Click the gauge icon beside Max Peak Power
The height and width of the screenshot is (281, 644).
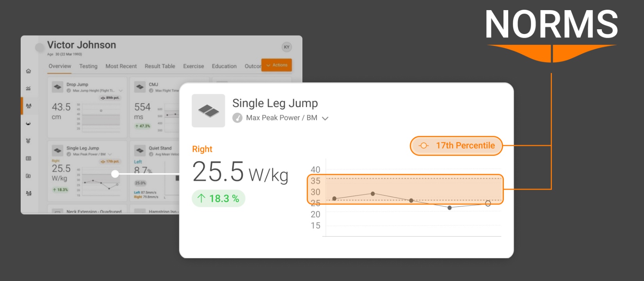tap(237, 118)
